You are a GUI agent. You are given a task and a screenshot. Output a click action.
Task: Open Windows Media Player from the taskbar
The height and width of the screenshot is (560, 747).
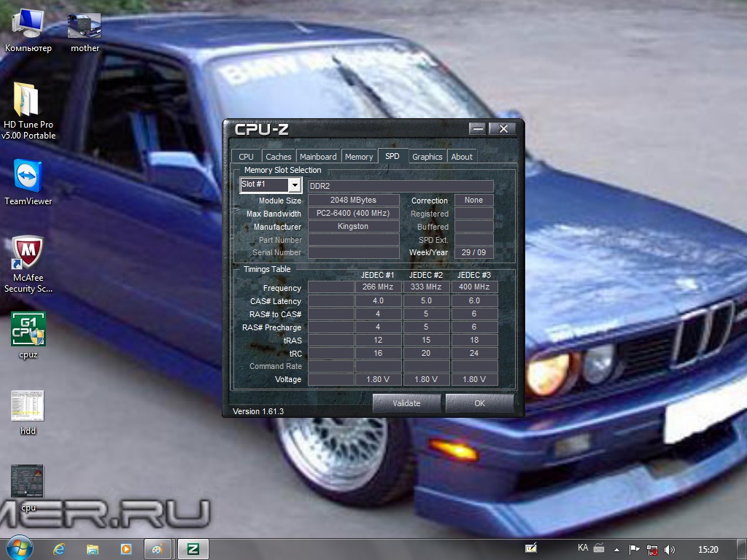[125, 549]
